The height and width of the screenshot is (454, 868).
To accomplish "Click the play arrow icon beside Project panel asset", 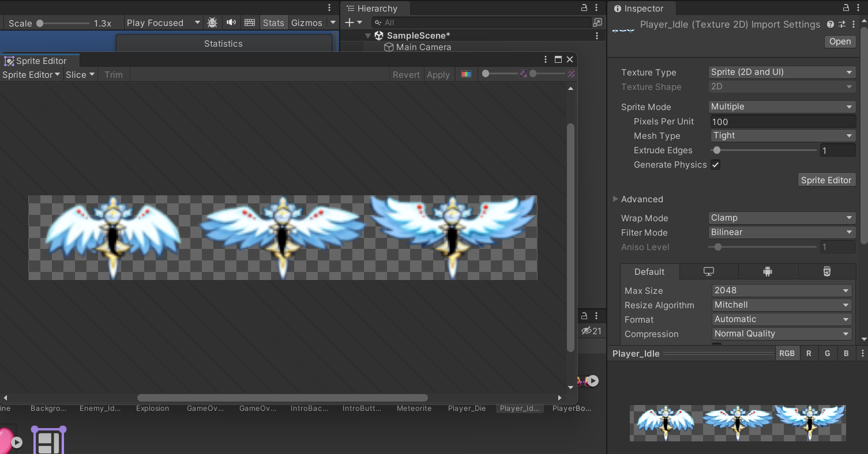I will (x=593, y=381).
